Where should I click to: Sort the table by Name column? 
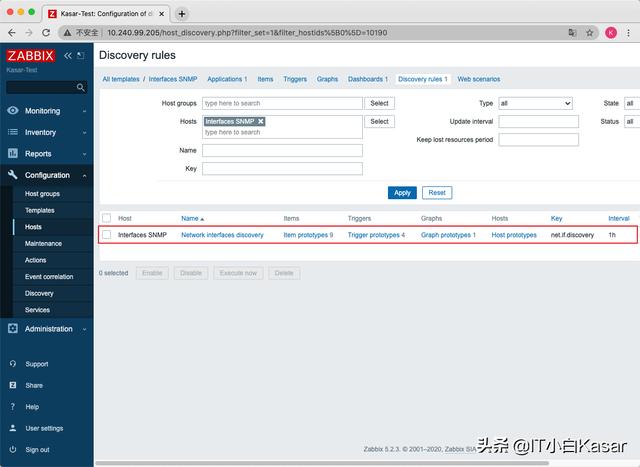pyautogui.click(x=192, y=218)
